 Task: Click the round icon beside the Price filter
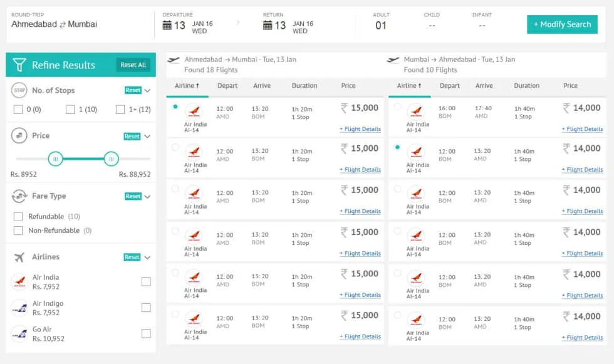pyautogui.click(x=19, y=136)
